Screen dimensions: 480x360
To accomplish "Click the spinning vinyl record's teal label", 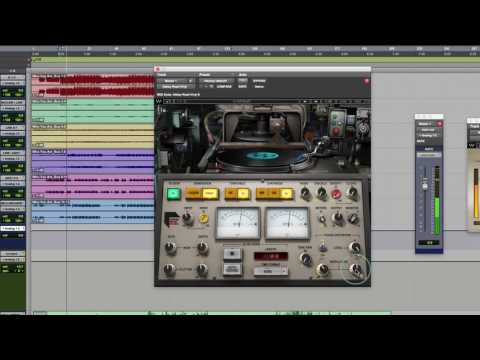I will (x=263, y=155).
